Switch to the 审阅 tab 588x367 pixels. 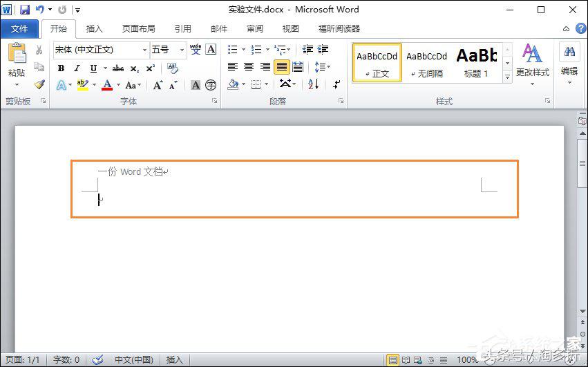click(255, 29)
